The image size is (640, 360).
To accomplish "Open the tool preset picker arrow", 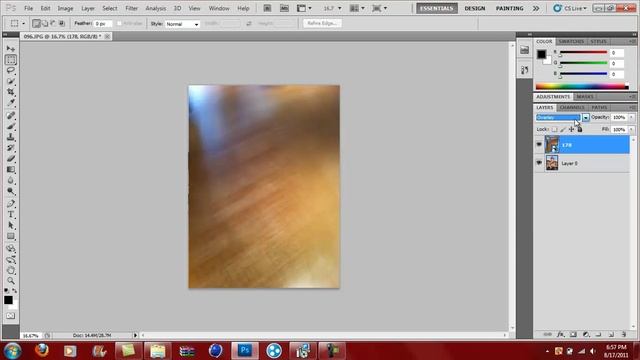I will [23, 24].
